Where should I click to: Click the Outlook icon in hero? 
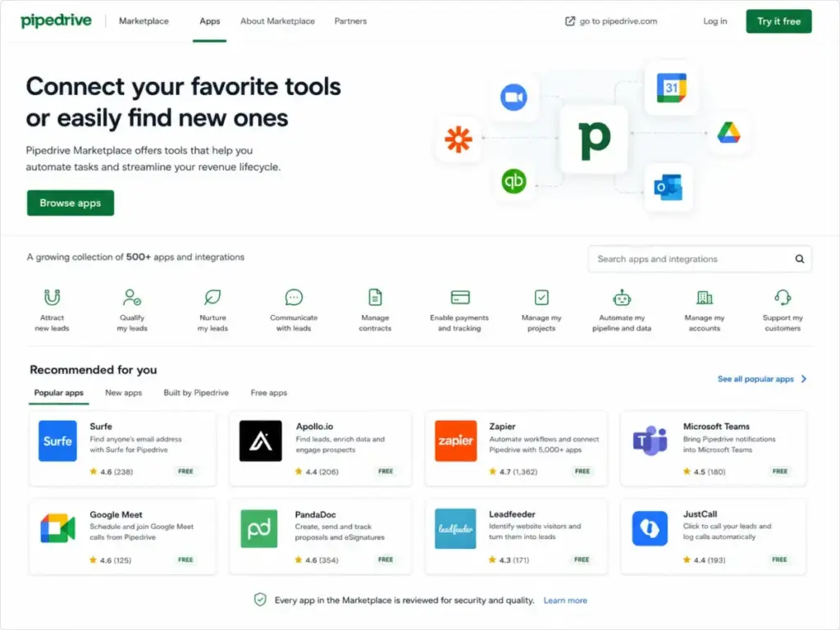tap(668, 188)
